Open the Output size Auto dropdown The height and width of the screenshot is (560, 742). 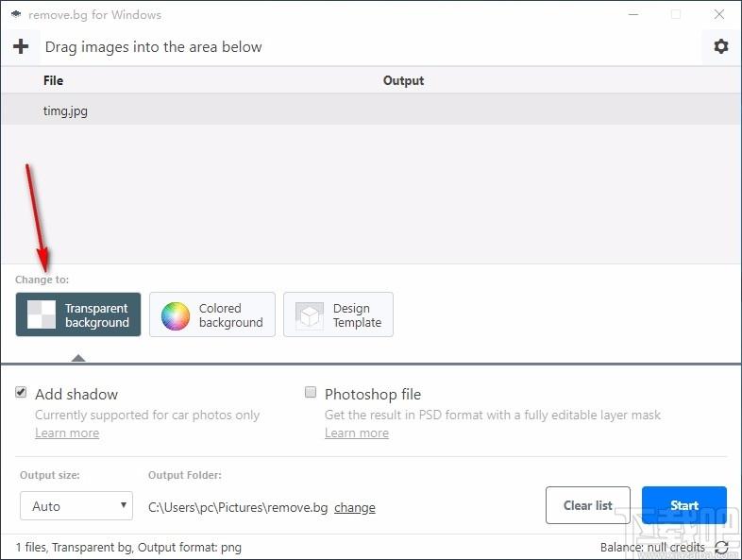coord(76,506)
